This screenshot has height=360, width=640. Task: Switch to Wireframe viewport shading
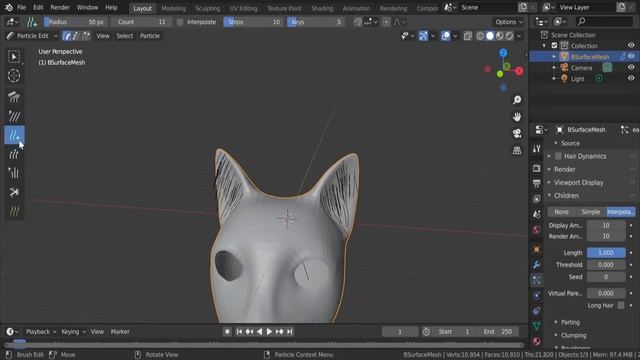[480, 36]
